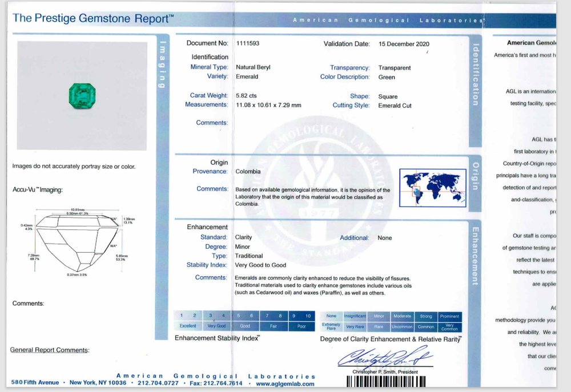
Task: Select the Prominent clarity enhancement cell
Action: click(x=449, y=316)
